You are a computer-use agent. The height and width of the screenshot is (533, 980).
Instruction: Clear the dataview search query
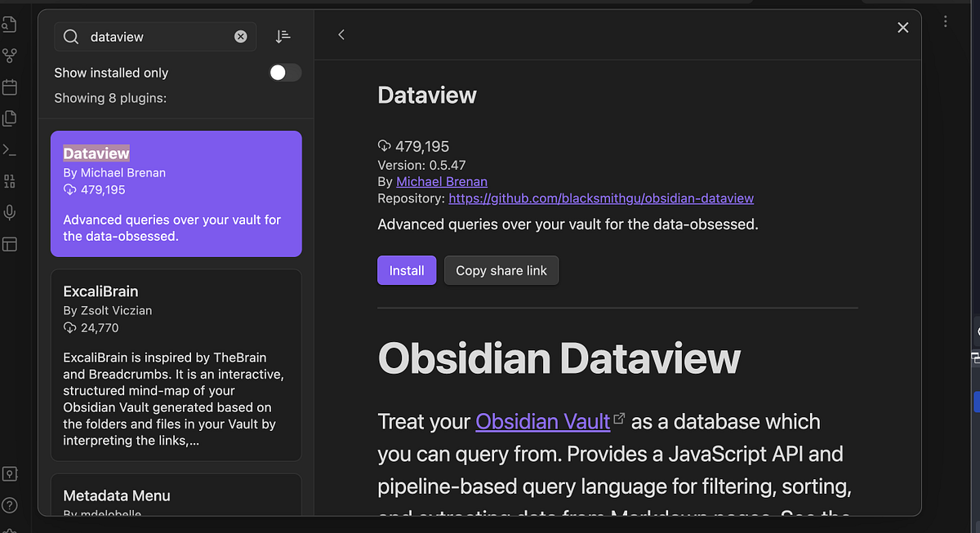pos(240,37)
